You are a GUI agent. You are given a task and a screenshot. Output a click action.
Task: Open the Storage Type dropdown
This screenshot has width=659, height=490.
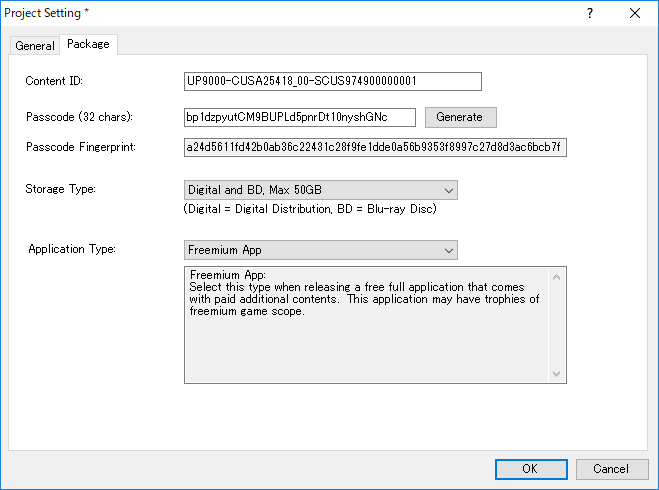tap(321, 190)
